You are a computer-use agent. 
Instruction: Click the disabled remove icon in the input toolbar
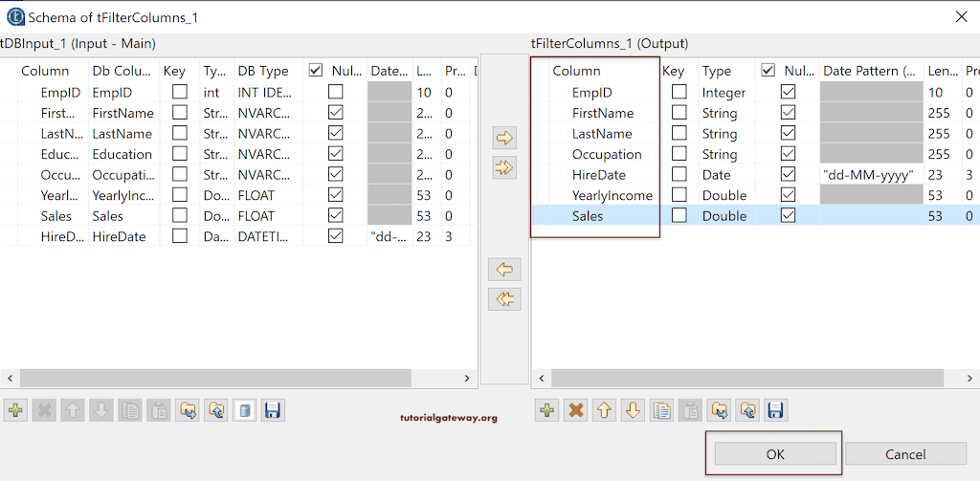pyautogui.click(x=45, y=410)
